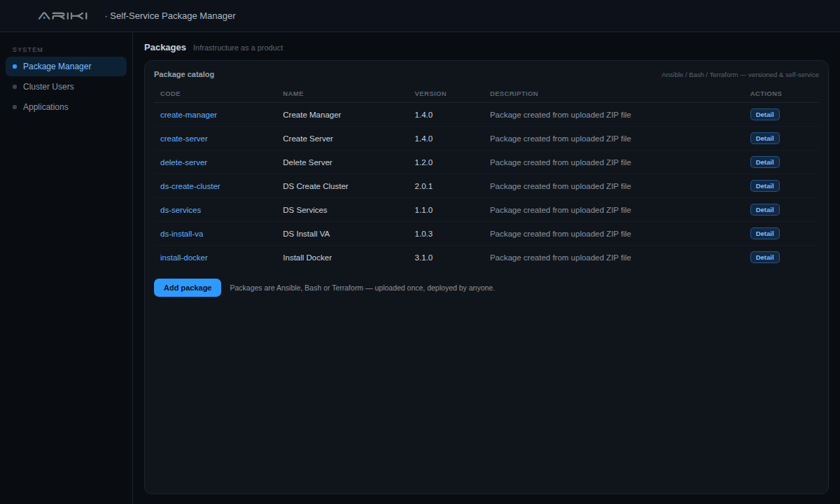Click the description in create-manager row
This screenshot has width=840, height=504.
[560, 115]
